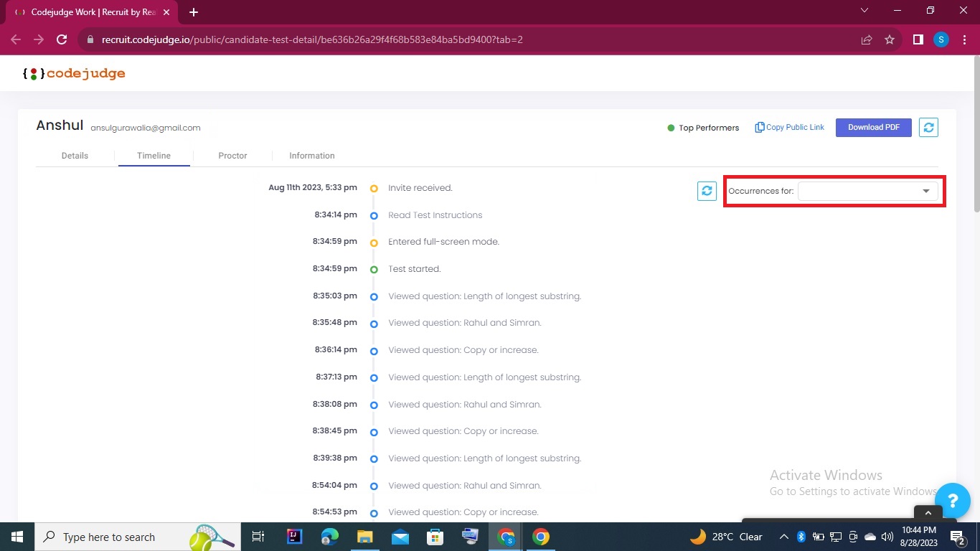Select the Details tab
The width and height of the screenshot is (980, 551).
75,155
